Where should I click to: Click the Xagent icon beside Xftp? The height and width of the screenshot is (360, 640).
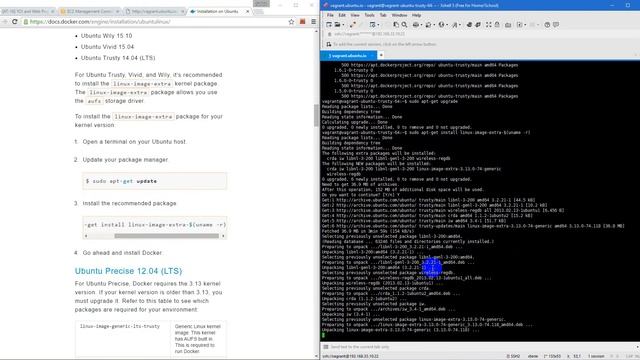[478, 24]
